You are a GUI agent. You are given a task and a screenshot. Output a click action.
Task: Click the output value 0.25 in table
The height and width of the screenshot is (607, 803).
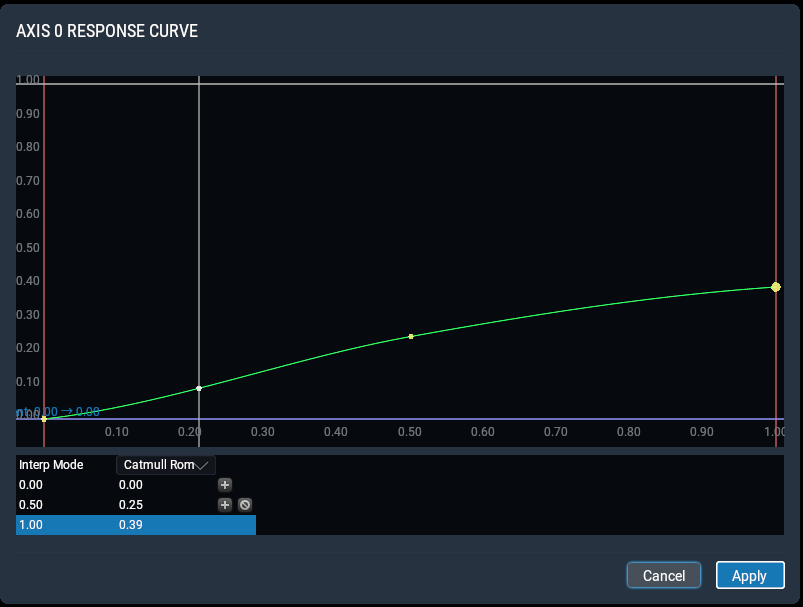(x=131, y=505)
